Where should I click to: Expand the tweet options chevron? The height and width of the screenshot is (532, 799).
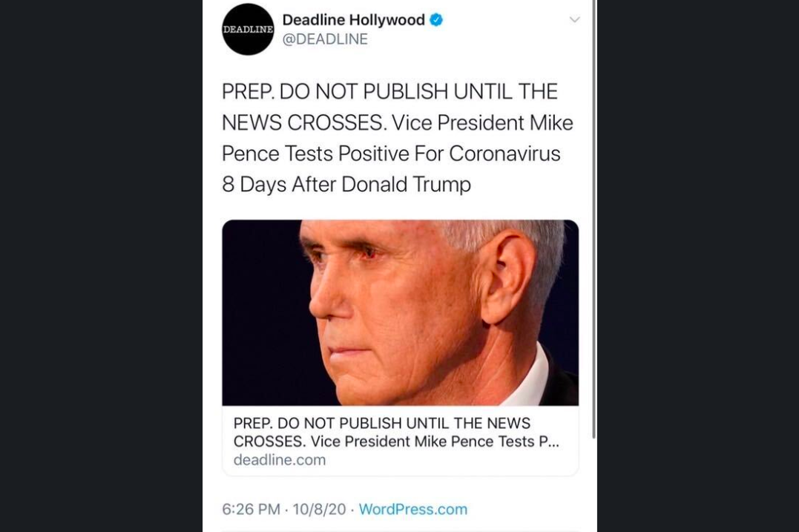(x=574, y=20)
